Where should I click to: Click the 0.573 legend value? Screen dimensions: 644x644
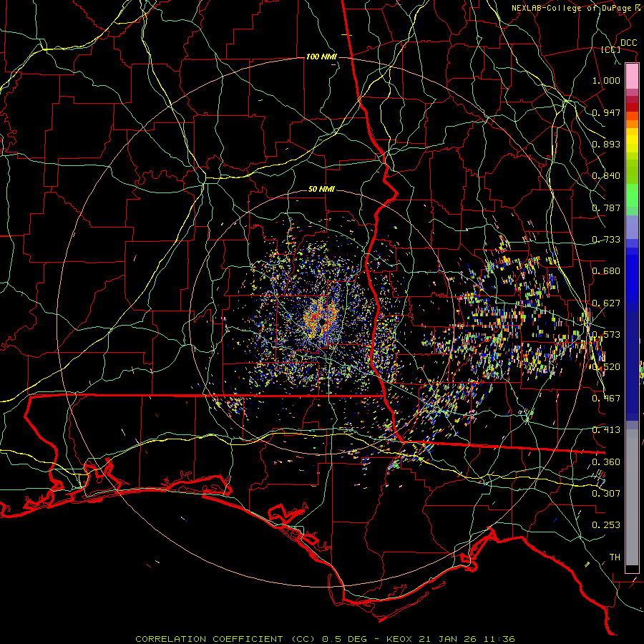tap(606, 335)
